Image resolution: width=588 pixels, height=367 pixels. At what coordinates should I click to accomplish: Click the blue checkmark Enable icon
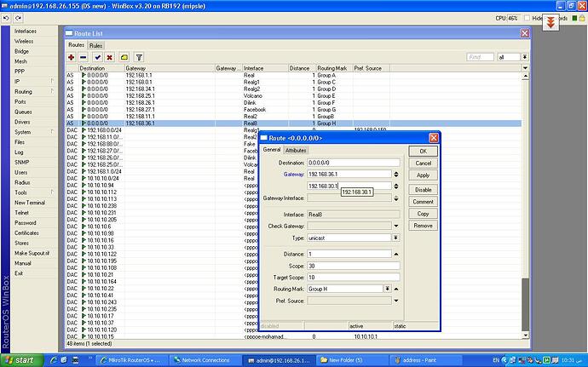[x=98, y=57]
